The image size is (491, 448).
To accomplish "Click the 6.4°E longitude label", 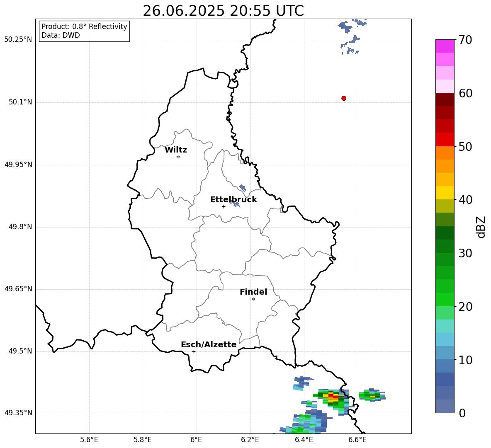I will [304, 440].
